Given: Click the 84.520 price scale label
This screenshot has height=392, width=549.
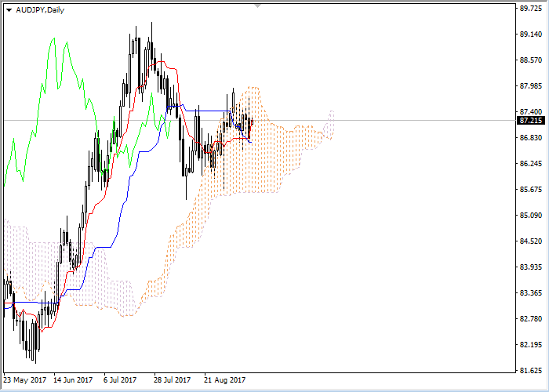Looking at the screenshot, I should [x=531, y=241].
